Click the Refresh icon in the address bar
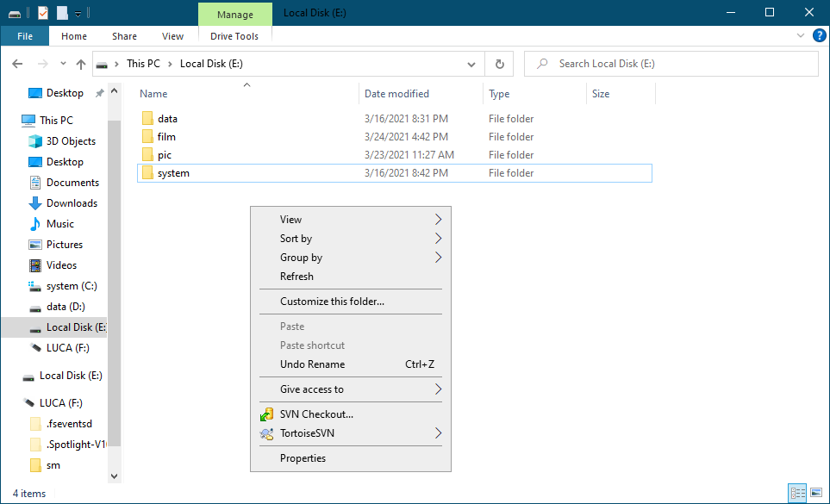Image resolution: width=830 pixels, height=504 pixels. coord(499,63)
